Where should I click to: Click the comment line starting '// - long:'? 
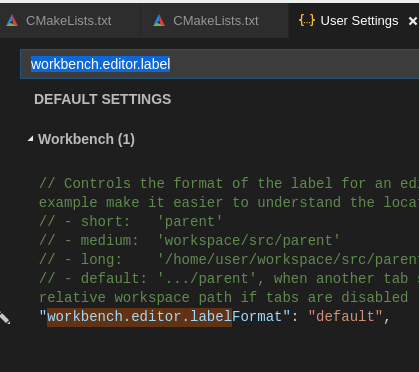pyautogui.click(x=229, y=259)
